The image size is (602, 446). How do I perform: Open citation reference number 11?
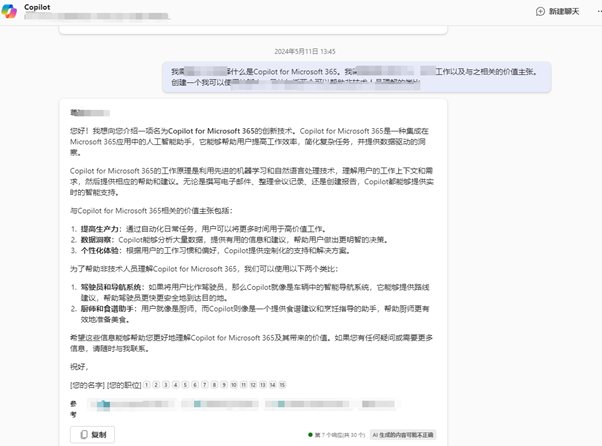pyautogui.click(x=243, y=385)
